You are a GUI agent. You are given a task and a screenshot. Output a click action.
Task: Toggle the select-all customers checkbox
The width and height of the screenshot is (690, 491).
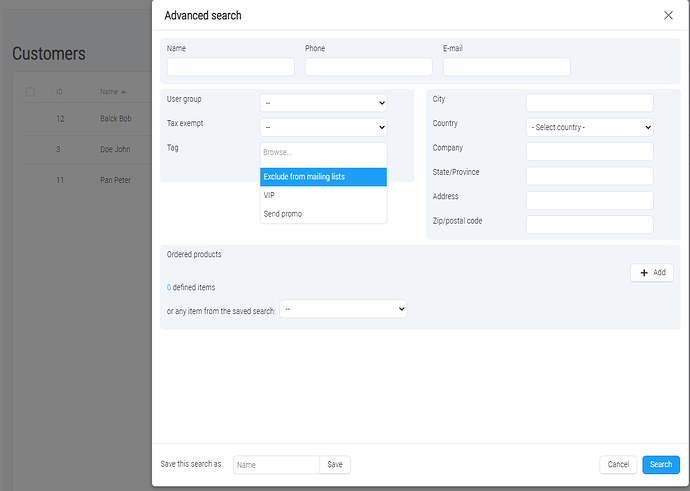tap(30, 92)
